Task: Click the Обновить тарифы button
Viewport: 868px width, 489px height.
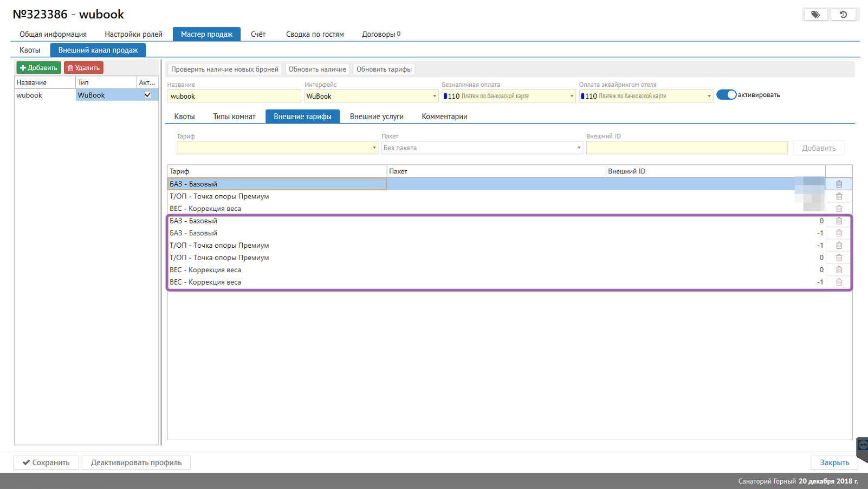Action: (384, 69)
